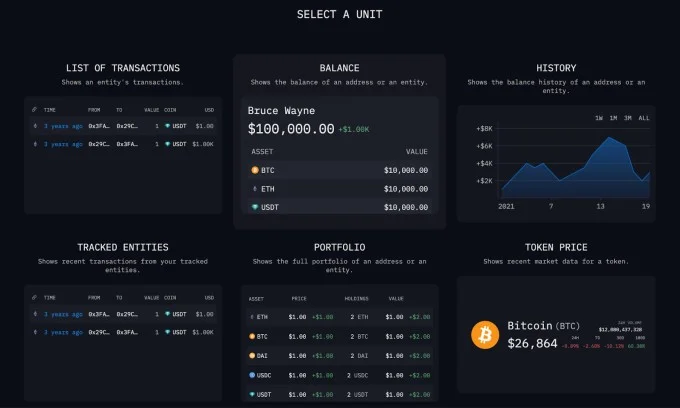The image size is (680, 408).
Task: Click the TIME column header in Tracked Entities
Action: 49,295
